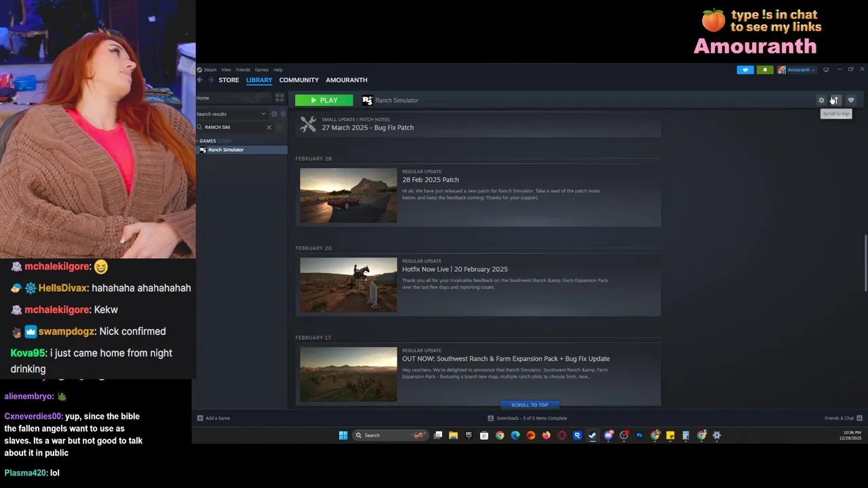Open File Explorer from taskbar
The width and height of the screenshot is (868, 488).
453,435
